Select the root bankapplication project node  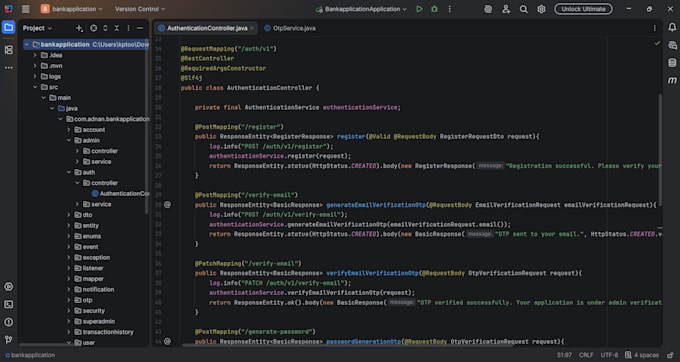coord(86,44)
